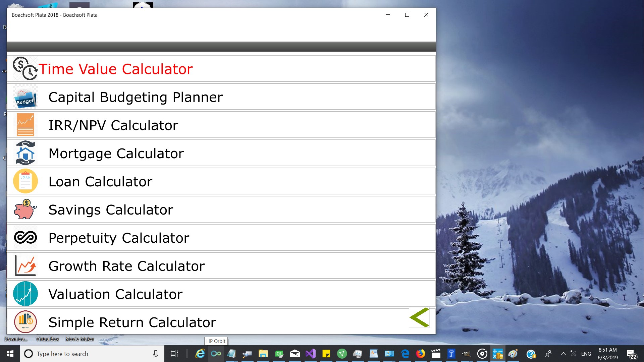Click the Mortgage Calculator house icon
This screenshot has width=644, height=362.
[25, 153]
